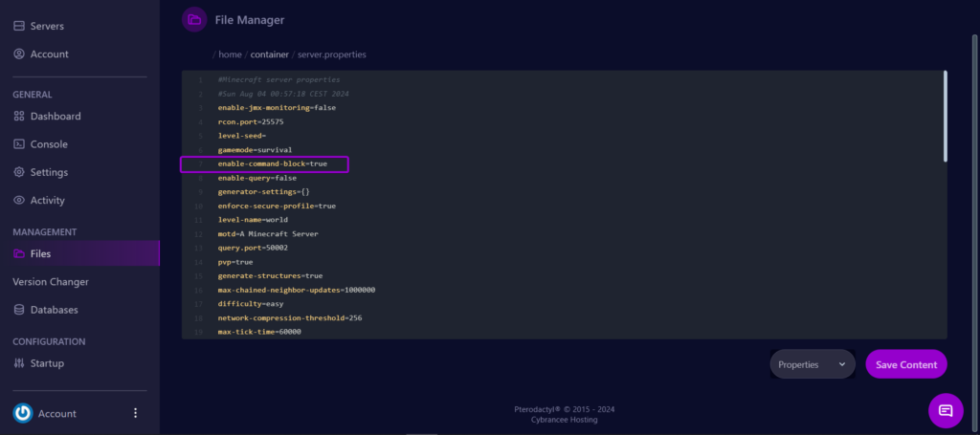Go to Servers in the sidebar
This screenshot has height=435, width=980.
pyautogui.click(x=47, y=26)
